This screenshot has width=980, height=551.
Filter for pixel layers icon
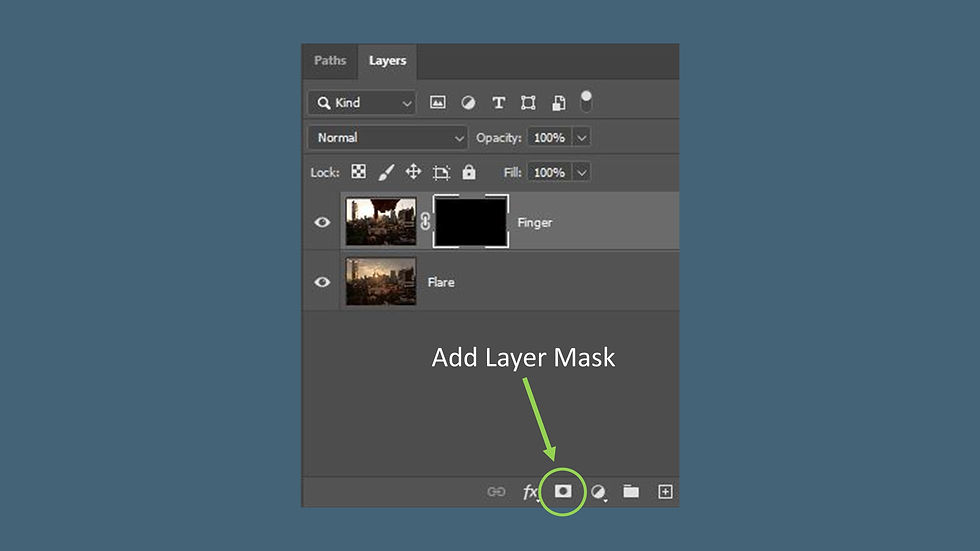coord(438,102)
